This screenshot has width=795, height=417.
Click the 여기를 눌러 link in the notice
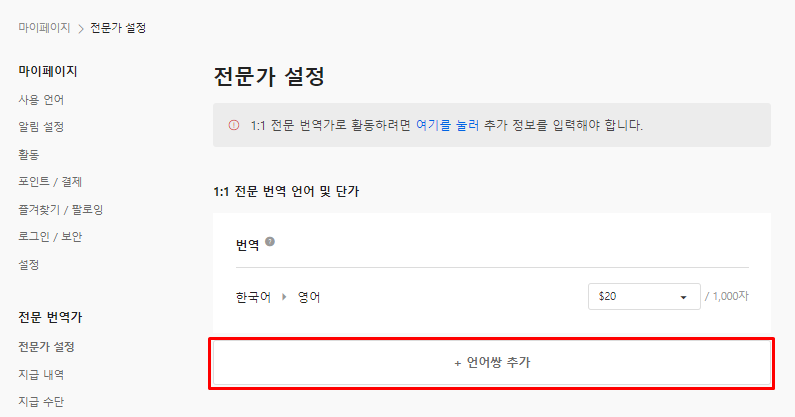tap(447, 125)
